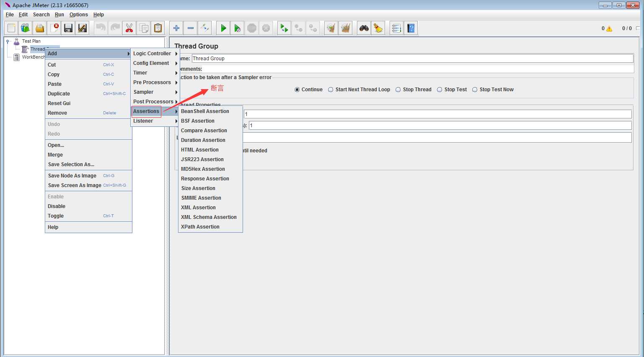
Task: Select the Test Plan tree item
Action: pyautogui.click(x=31, y=41)
